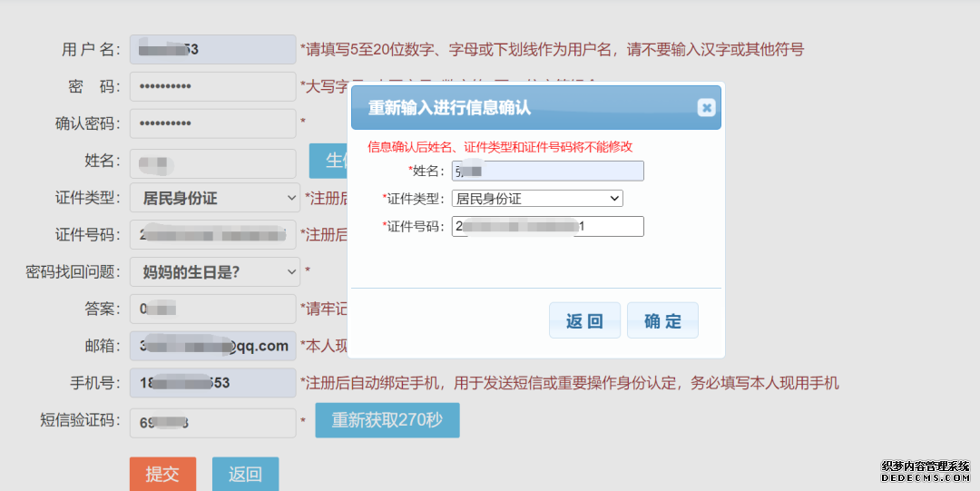Click the 返回 button in dialog
Viewport: 980px width, 491px height.
pyautogui.click(x=584, y=320)
